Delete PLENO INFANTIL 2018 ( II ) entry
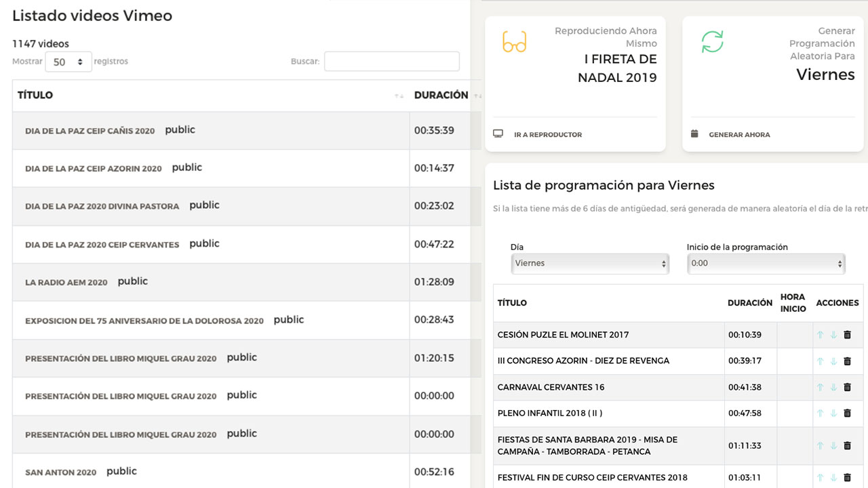 coord(847,413)
